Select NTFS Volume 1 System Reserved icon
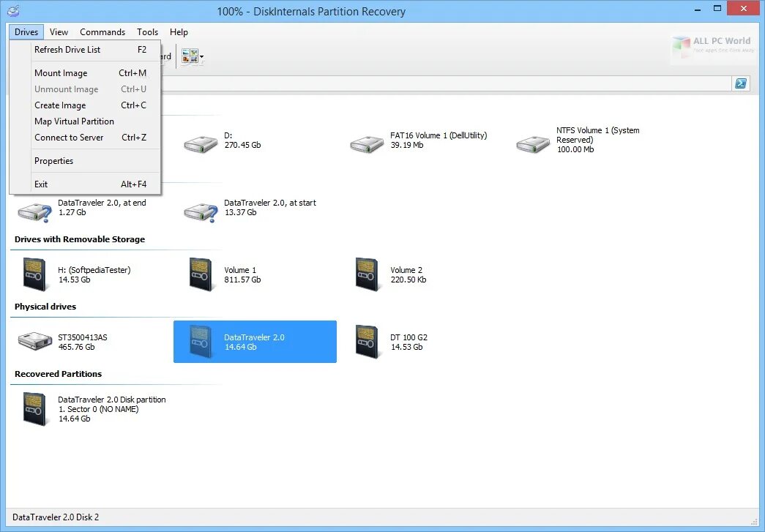 tap(533, 144)
